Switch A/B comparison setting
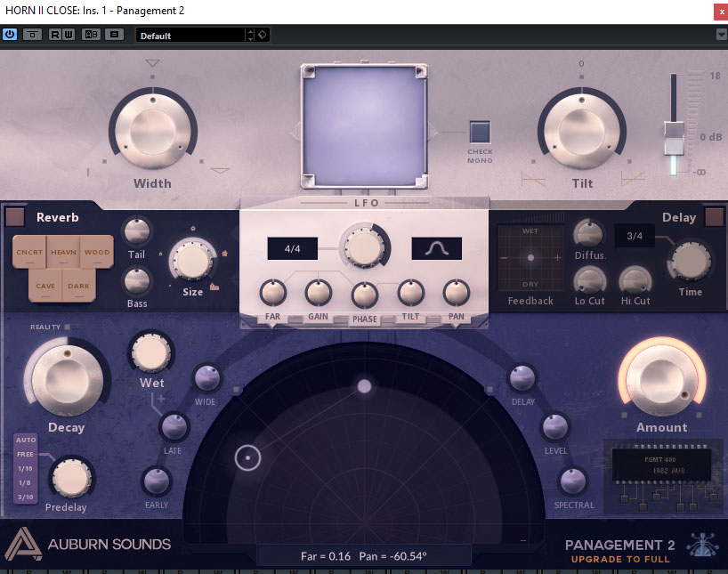Viewport: 728px width, 574px height. coord(91,35)
